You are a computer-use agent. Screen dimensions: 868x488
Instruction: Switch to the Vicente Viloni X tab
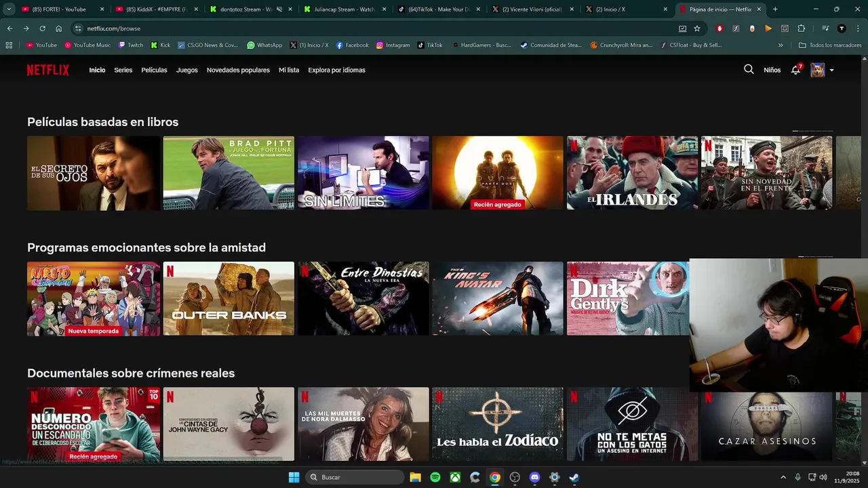531,9
